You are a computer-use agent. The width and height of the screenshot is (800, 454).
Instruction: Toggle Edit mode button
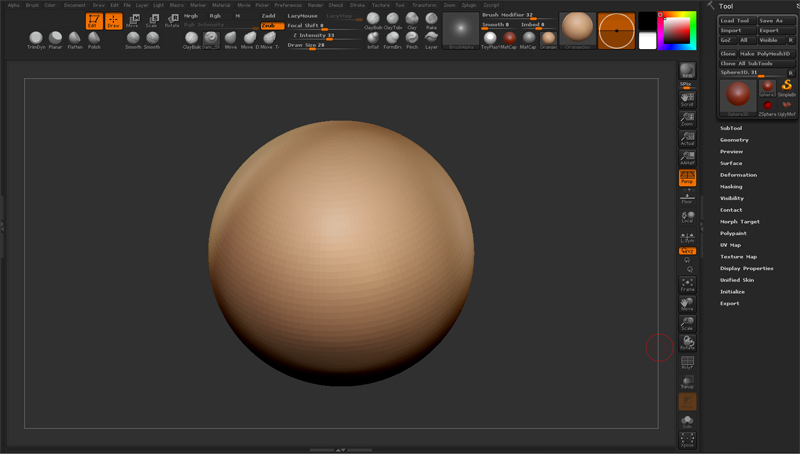[x=94, y=21]
